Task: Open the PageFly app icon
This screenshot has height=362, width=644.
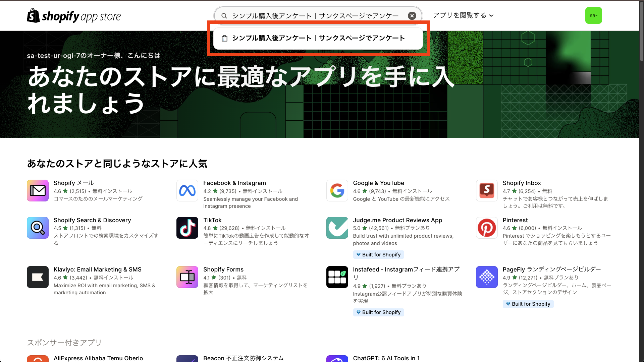Action: coord(486,277)
